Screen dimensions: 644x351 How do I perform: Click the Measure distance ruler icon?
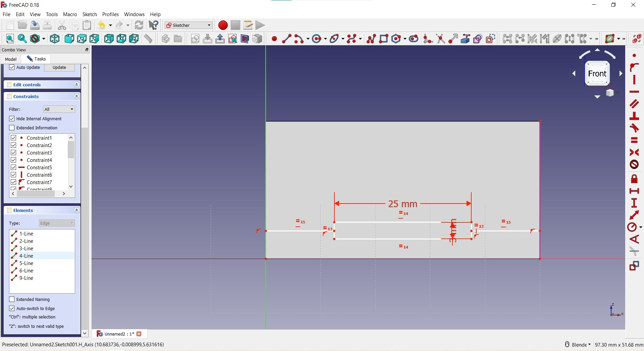(x=148, y=39)
